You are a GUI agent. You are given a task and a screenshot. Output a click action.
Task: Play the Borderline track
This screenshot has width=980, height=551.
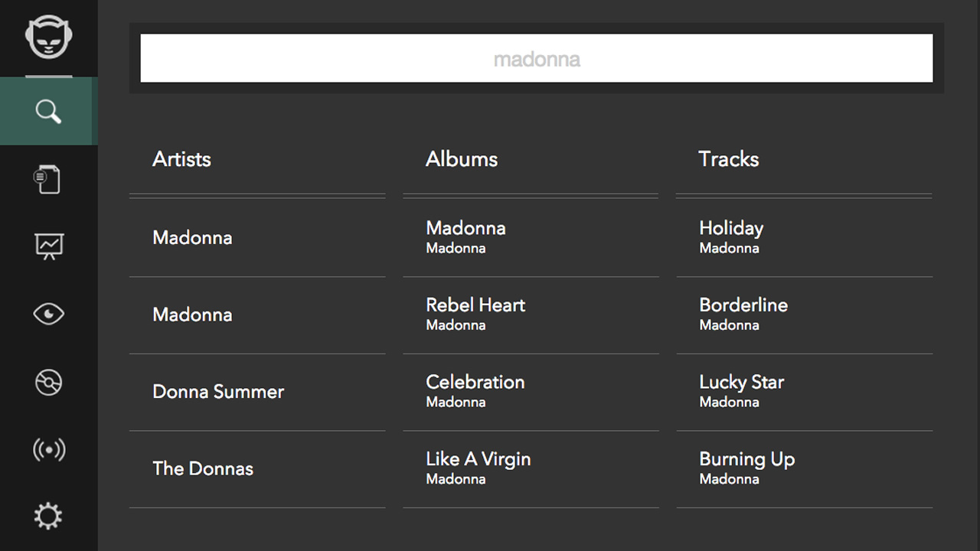coord(743,313)
